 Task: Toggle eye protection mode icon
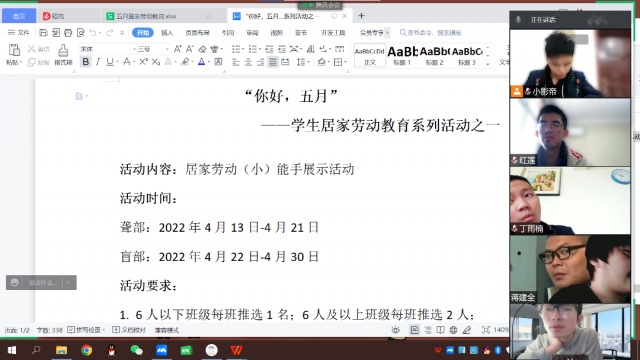click(396, 330)
